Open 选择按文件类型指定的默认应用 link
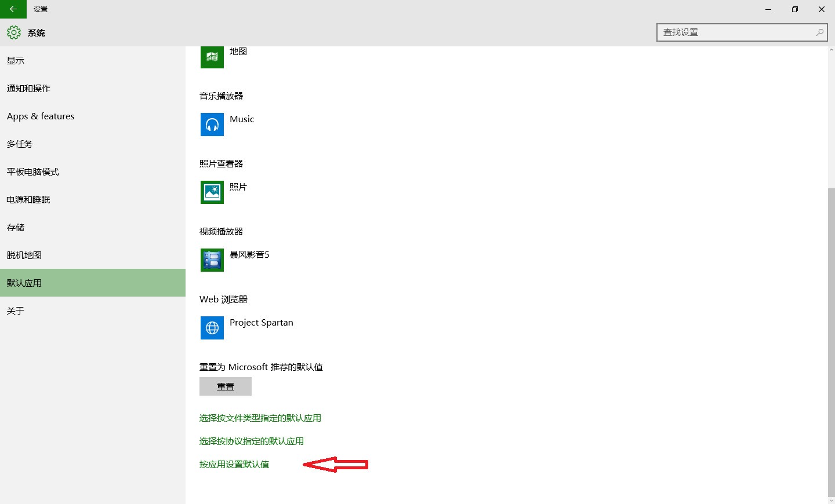The height and width of the screenshot is (504, 835). click(x=260, y=418)
